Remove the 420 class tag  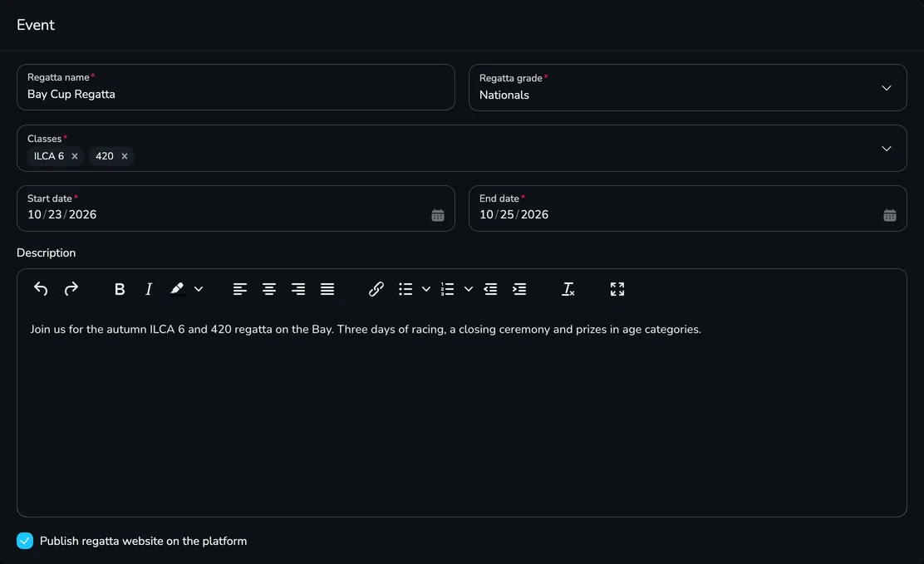[125, 156]
